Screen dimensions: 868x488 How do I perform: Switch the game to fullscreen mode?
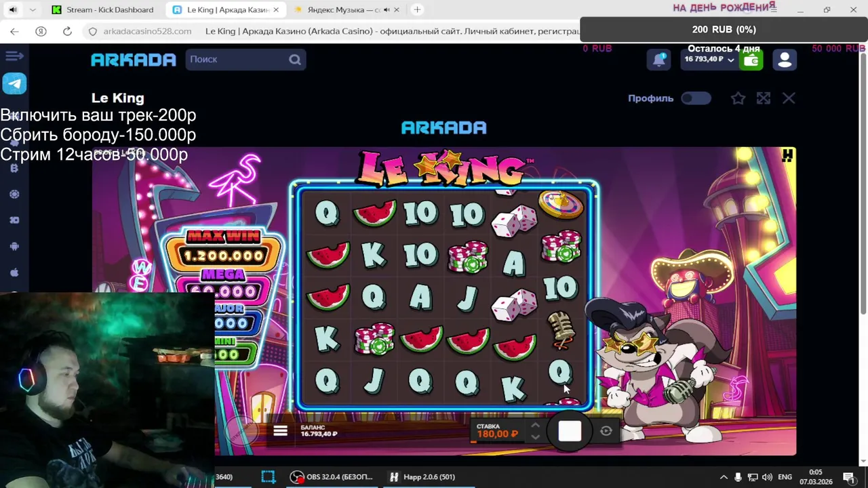[764, 98]
